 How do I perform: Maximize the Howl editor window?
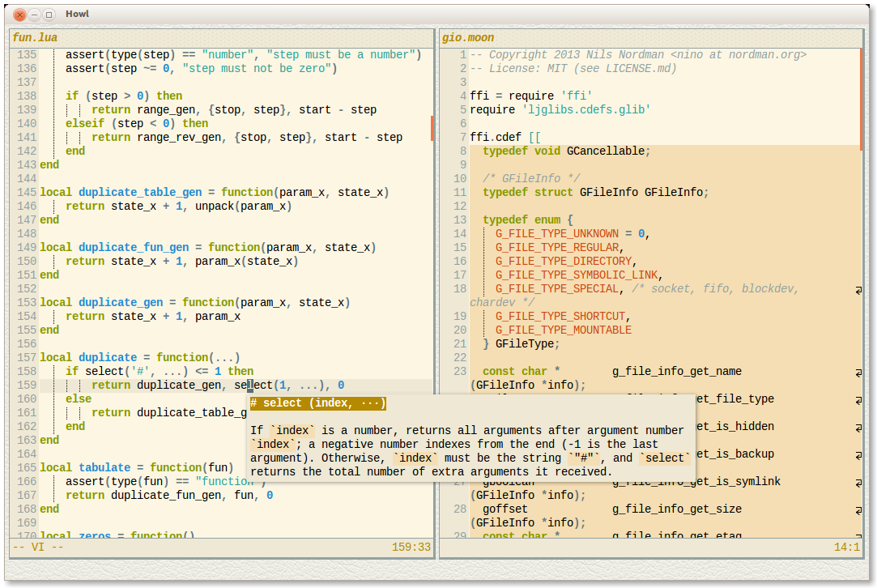[49, 15]
